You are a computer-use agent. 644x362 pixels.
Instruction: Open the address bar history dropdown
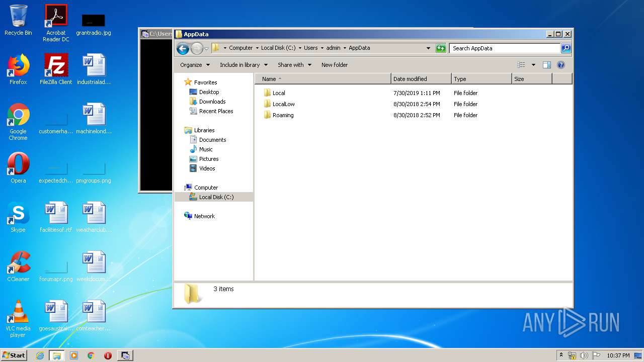coord(428,48)
